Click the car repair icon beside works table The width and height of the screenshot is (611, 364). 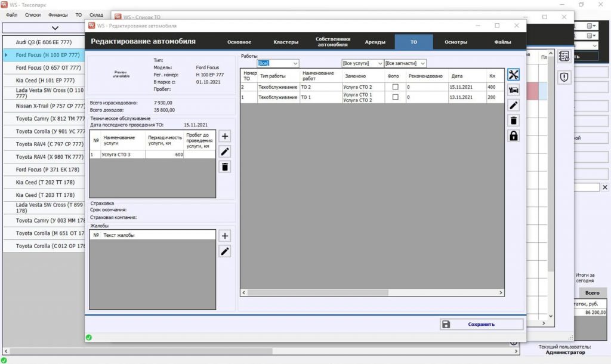pyautogui.click(x=514, y=90)
